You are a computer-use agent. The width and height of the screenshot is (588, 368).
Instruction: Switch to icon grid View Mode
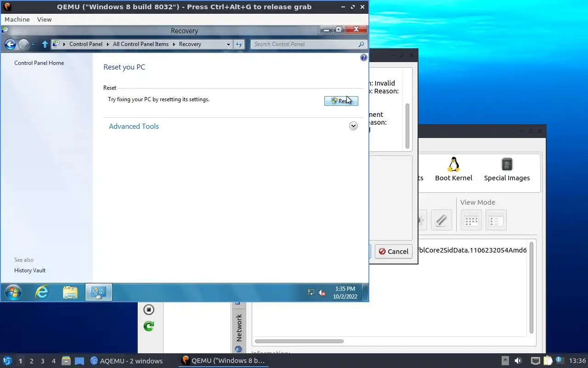point(471,220)
